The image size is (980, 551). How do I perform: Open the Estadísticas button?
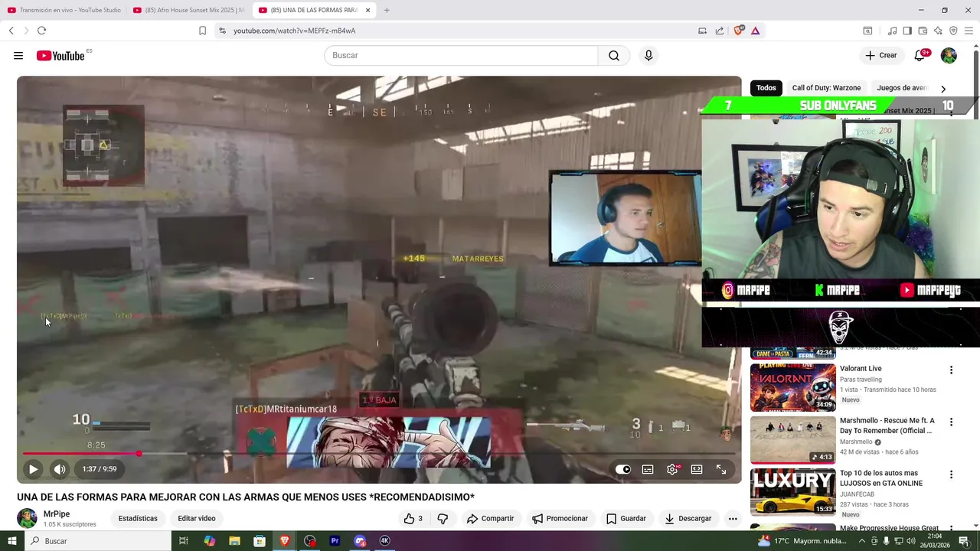pyautogui.click(x=138, y=518)
